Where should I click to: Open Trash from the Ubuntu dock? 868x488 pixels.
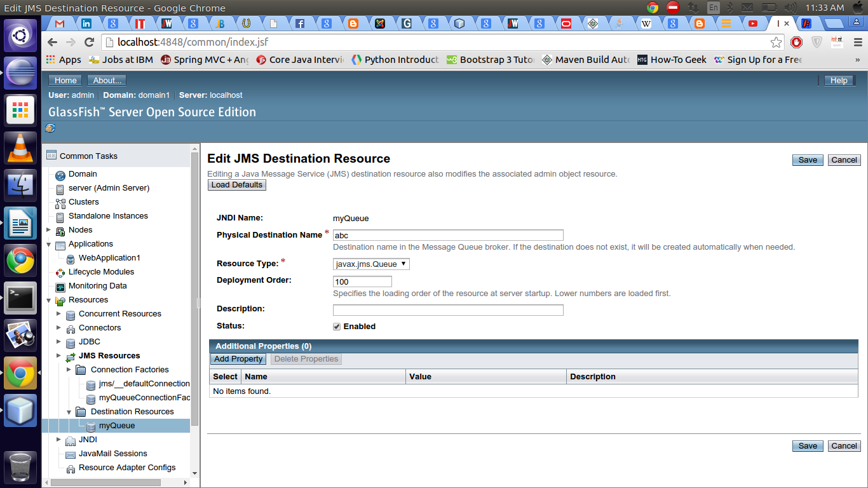pos(21,468)
